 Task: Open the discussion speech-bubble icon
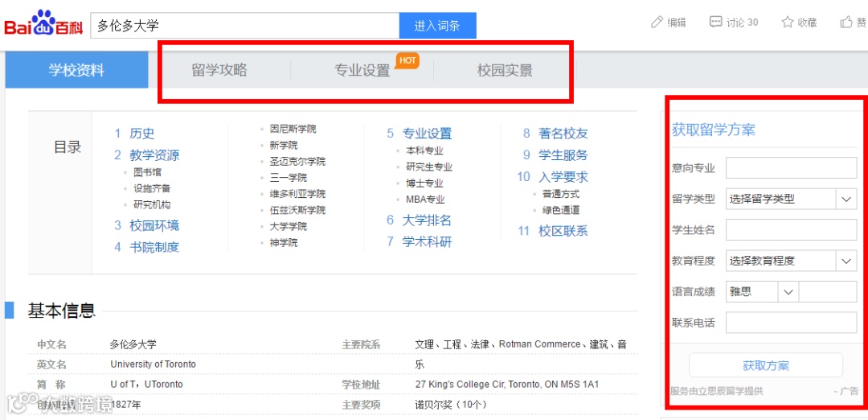pyautogui.click(x=716, y=23)
